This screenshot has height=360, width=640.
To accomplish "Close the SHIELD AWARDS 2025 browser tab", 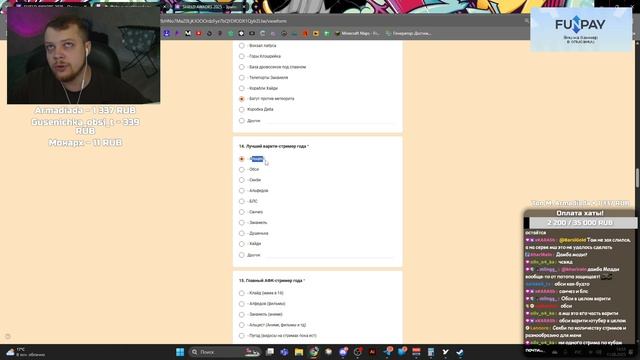I will 244,7.
